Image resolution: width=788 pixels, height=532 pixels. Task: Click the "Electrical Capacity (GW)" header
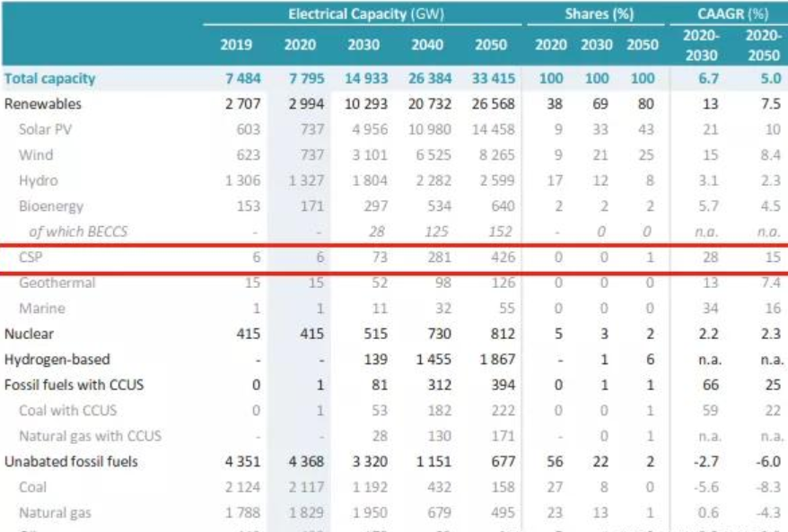366,14
